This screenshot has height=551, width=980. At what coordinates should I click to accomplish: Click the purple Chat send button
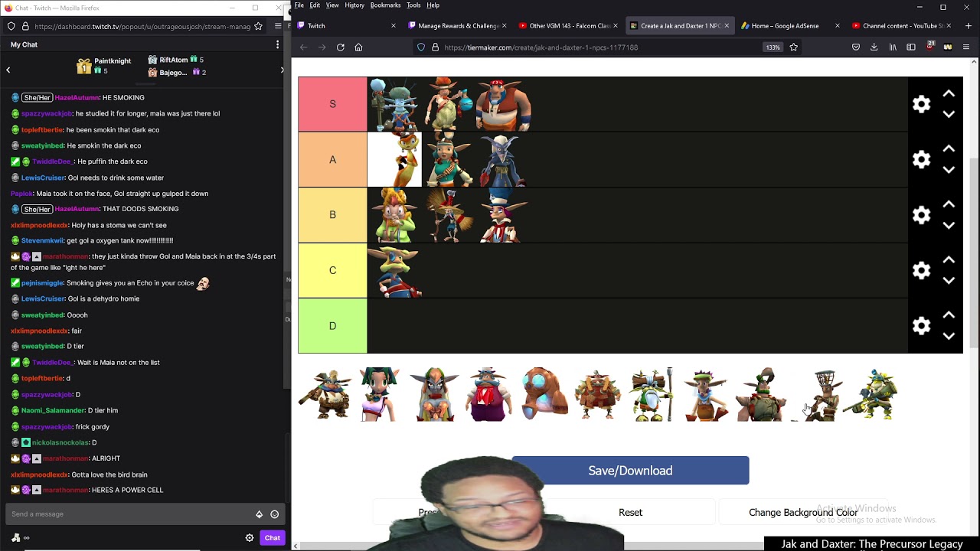coord(273,538)
